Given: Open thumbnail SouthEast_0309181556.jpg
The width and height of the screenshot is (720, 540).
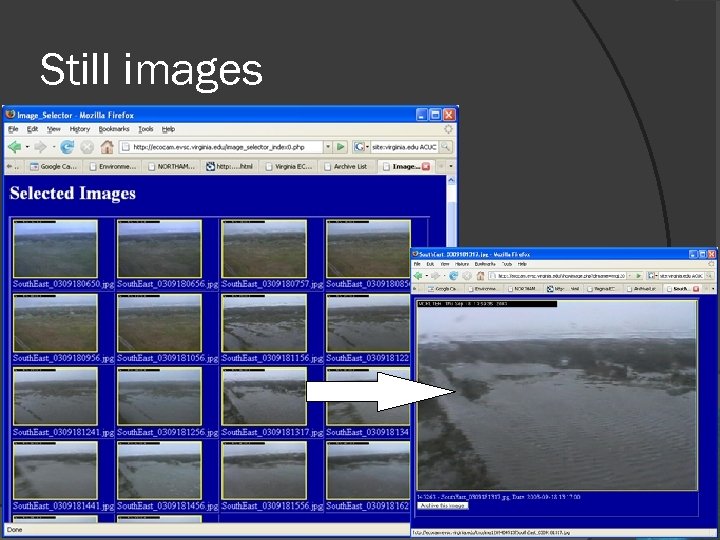Looking at the screenshot, I should [x=264, y=470].
